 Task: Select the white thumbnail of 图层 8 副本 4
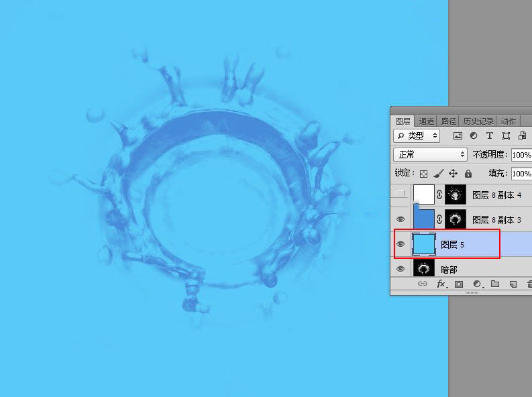[424, 194]
